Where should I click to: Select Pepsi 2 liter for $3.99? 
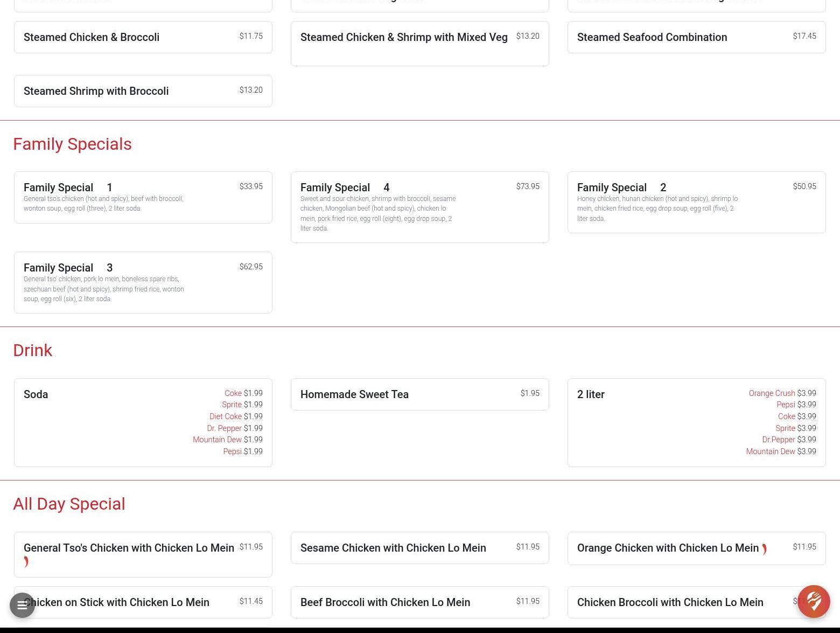(796, 405)
